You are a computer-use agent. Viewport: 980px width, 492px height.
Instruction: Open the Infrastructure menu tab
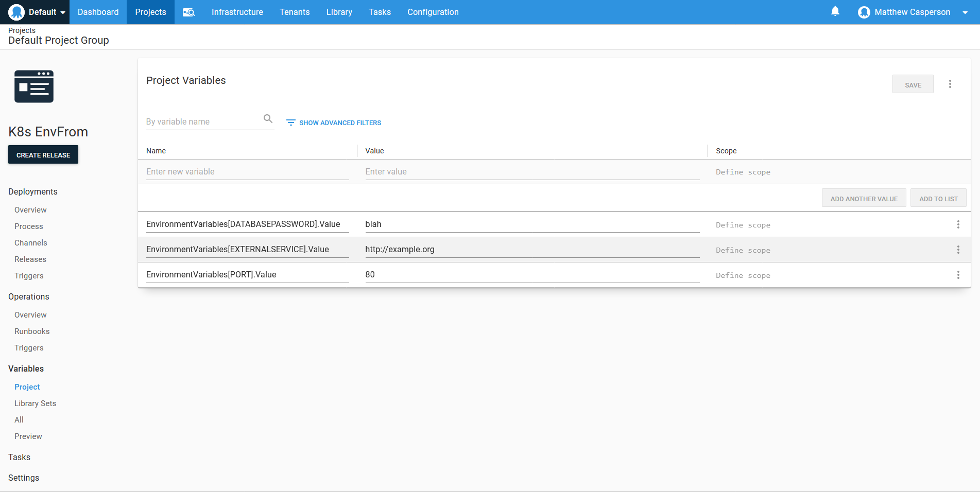(x=237, y=12)
